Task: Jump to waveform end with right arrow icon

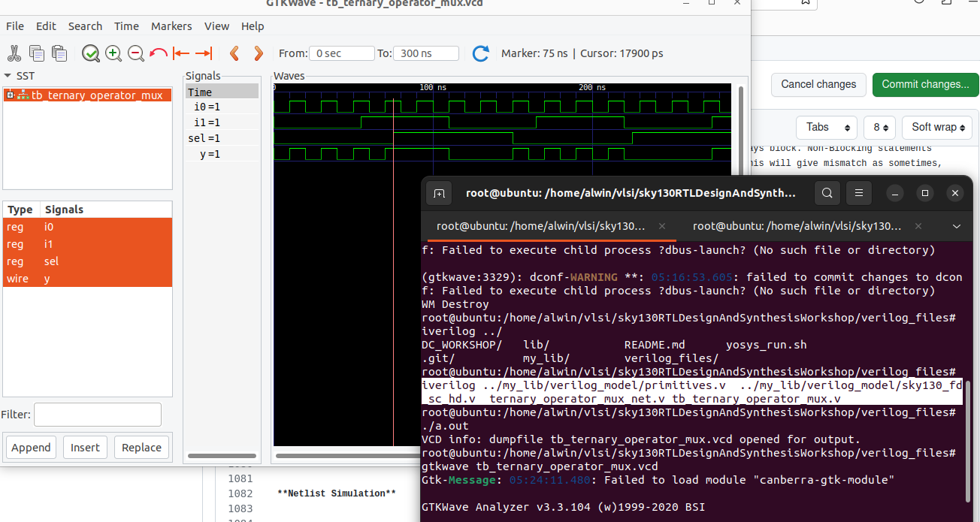Action: tap(201, 53)
